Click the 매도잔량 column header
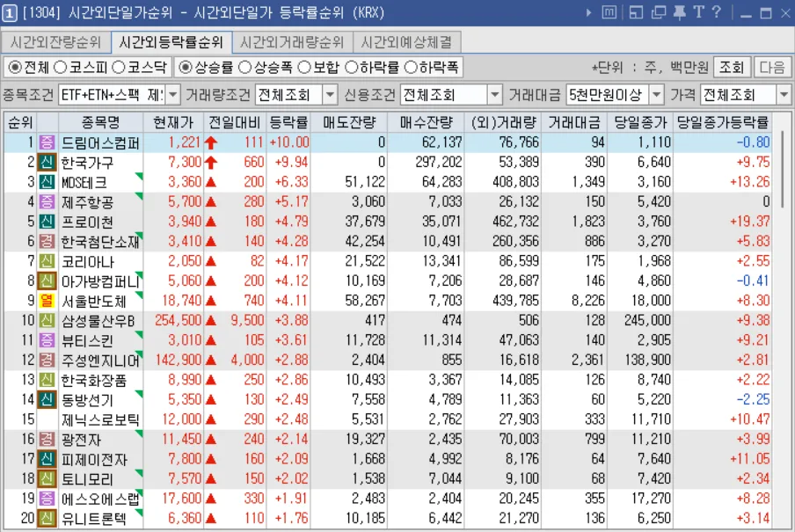This screenshot has height=532, width=795. pyautogui.click(x=349, y=122)
